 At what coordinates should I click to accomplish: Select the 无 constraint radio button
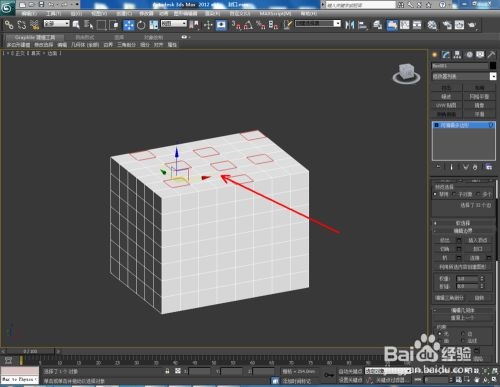coord(439,334)
